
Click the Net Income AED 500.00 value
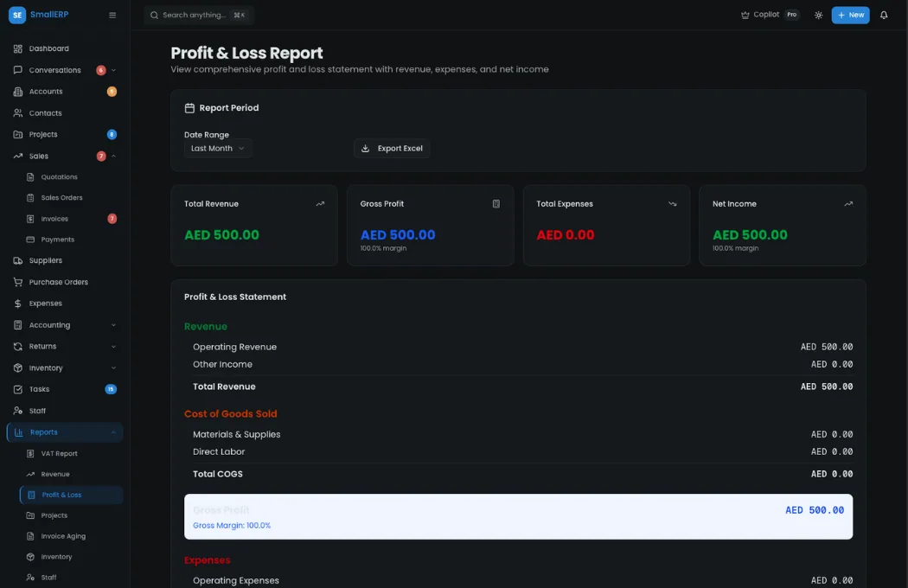(x=750, y=235)
